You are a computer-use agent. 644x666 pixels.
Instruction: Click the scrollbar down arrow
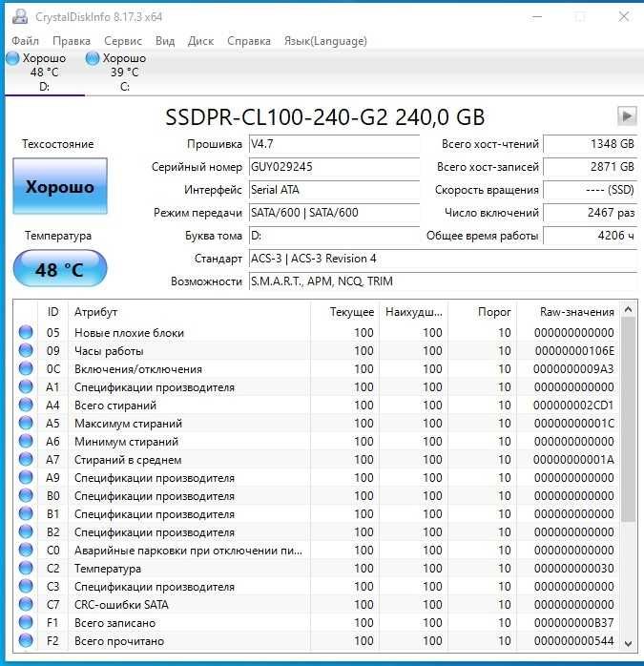[x=629, y=644]
